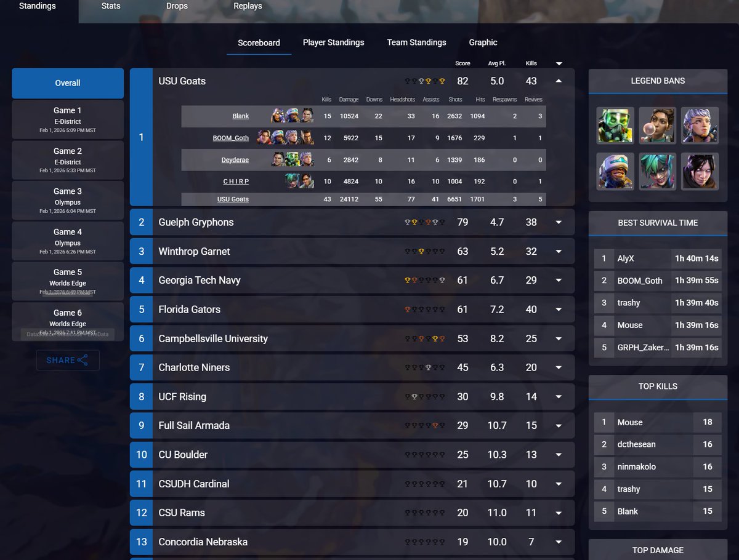Click BOOM_Goth's fourth legend icon
Screen dimensions: 739x560
coord(307,137)
